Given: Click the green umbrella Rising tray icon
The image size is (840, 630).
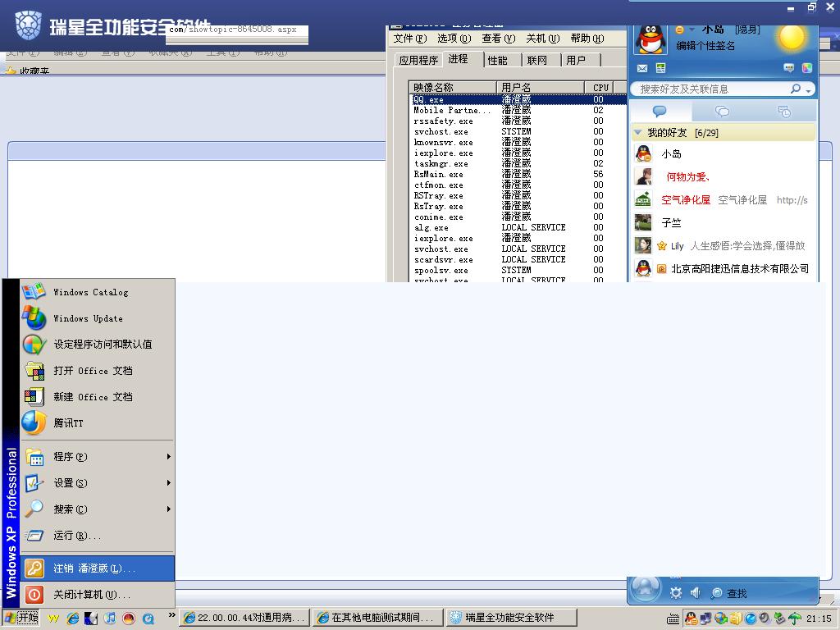Looking at the screenshot, I should [794, 619].
